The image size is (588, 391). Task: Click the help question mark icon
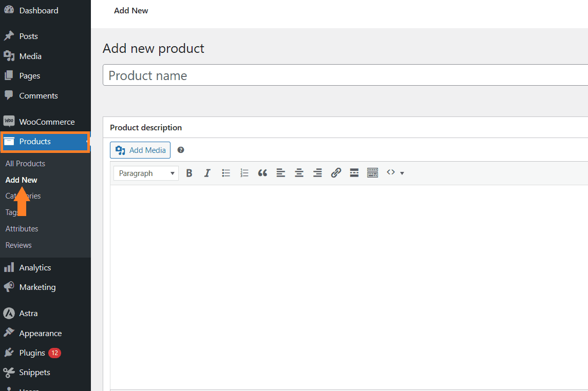181,150
